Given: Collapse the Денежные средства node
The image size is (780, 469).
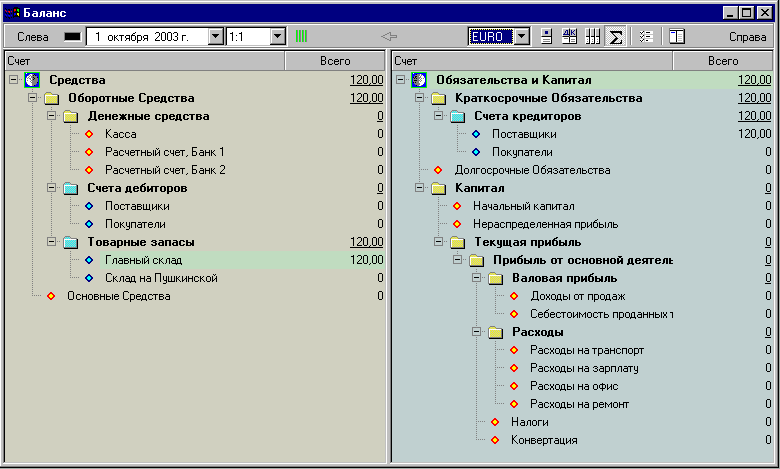Looking at the screenshot, I should point(51,115).
